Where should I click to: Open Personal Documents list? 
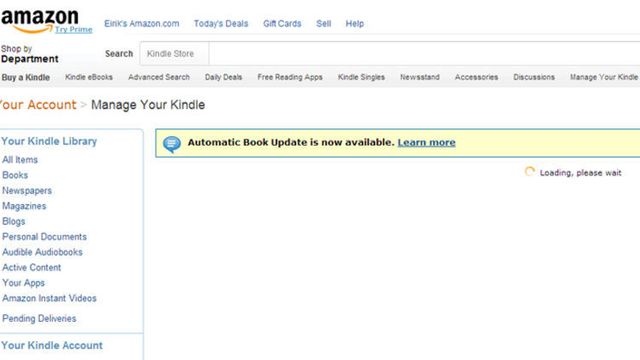(44, 237)
